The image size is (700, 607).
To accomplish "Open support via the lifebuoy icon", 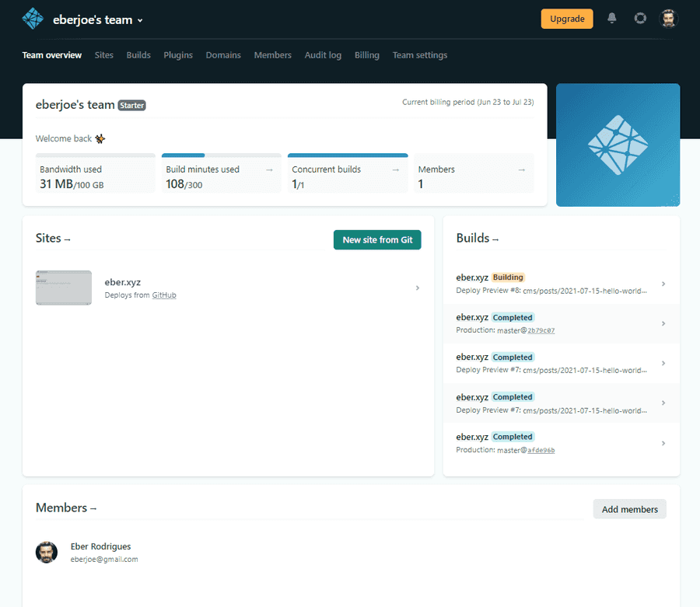I will coord(639,18).
